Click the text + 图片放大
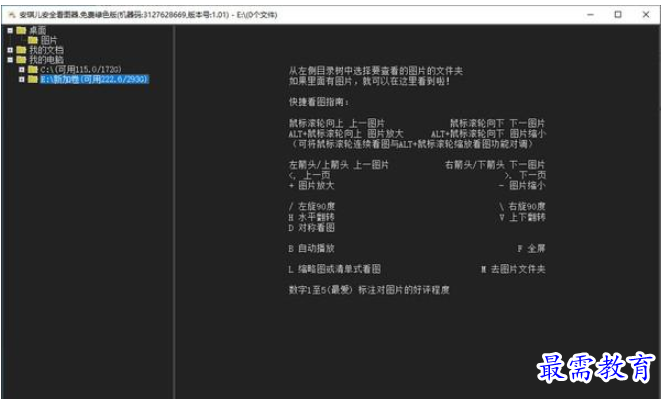Screen dimensions: 661x399 pyautogui.click(x=312, y=186)
